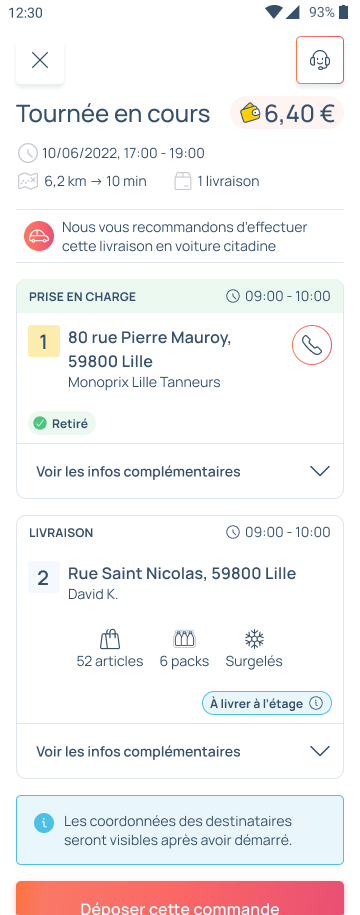The height and width of the screenshot is (915, 360).
Task: Close the tournée screen with the X
Action: [40, 60]
